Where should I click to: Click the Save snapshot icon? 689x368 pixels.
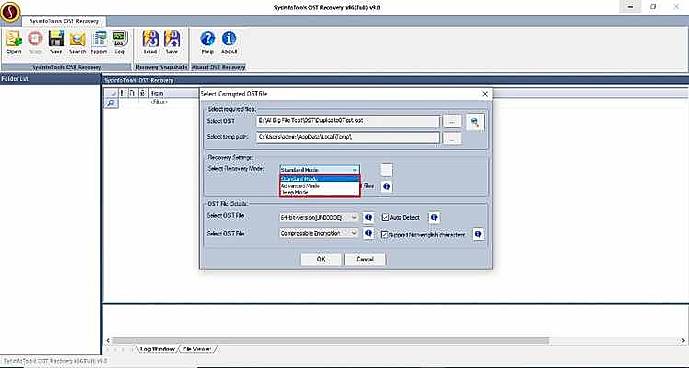coord(172,43)
